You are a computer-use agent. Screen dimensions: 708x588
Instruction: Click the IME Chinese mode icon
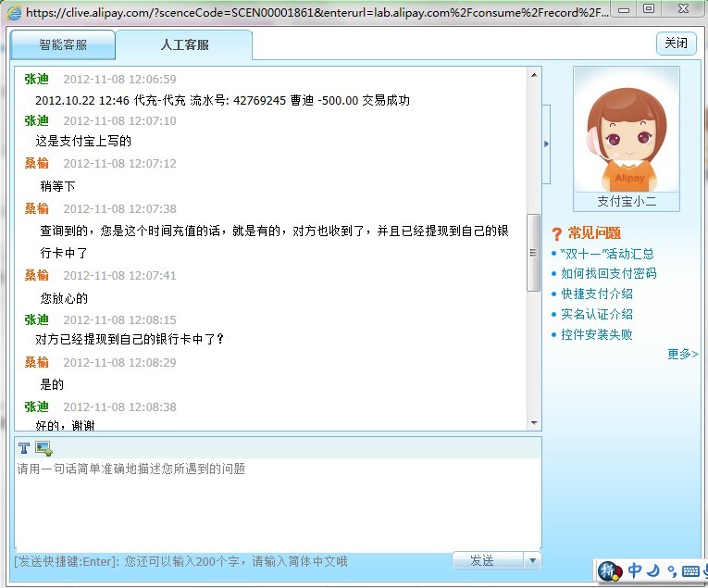point(634,570)
